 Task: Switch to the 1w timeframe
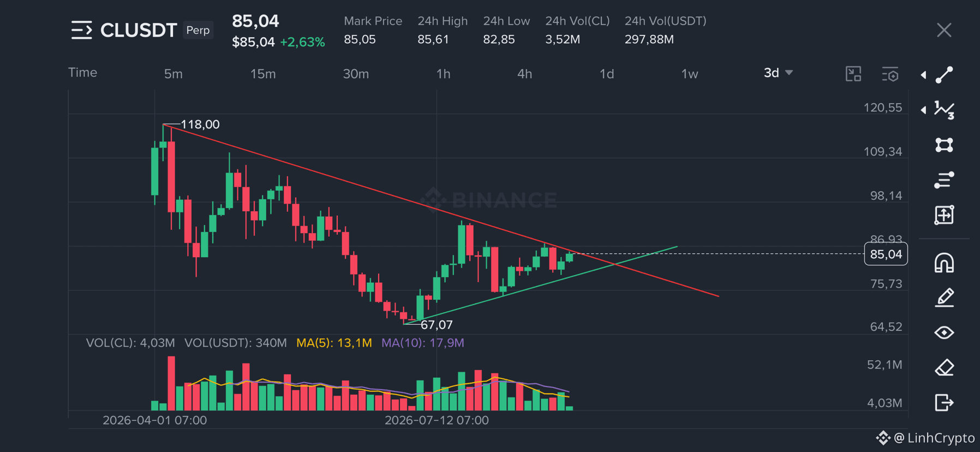(690, 74)
